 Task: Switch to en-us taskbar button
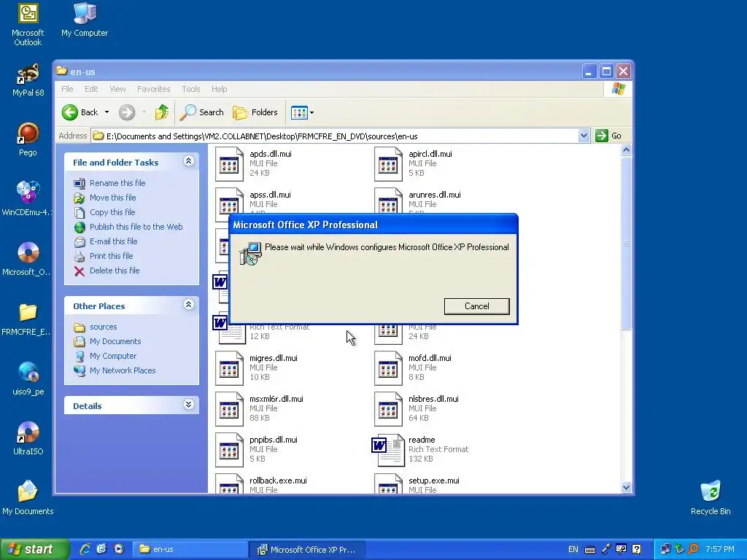(190, 550)
